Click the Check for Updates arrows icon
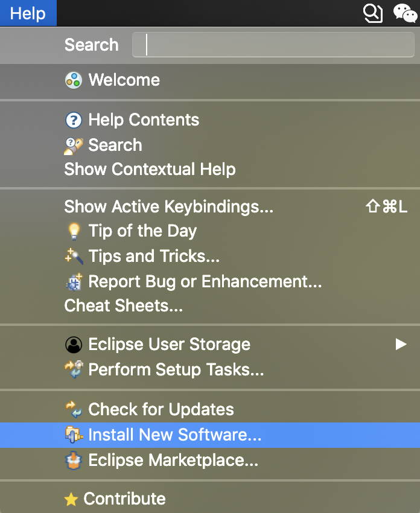Viewport: 420px width, 513px height. point(74,410)
